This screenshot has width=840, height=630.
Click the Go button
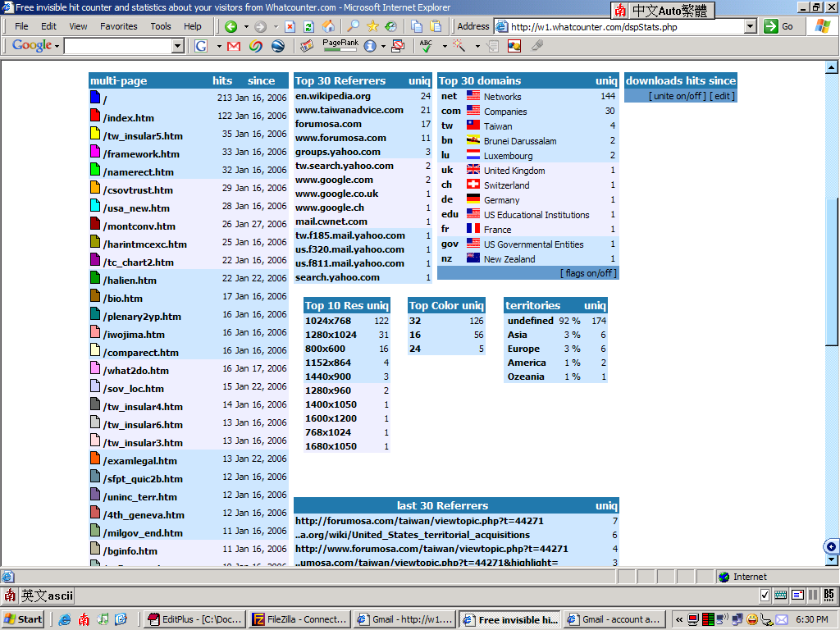[x=778, y=26]
